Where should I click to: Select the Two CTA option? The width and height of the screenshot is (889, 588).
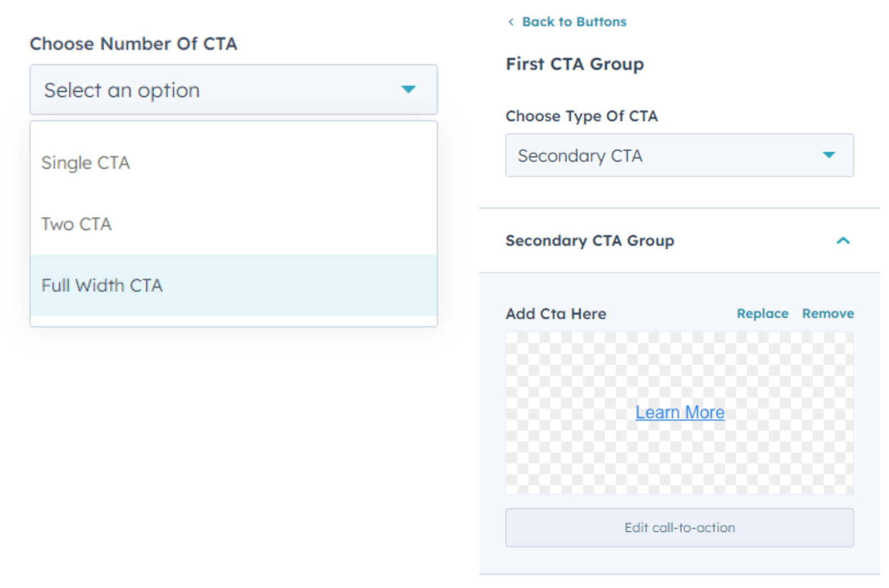77,224
